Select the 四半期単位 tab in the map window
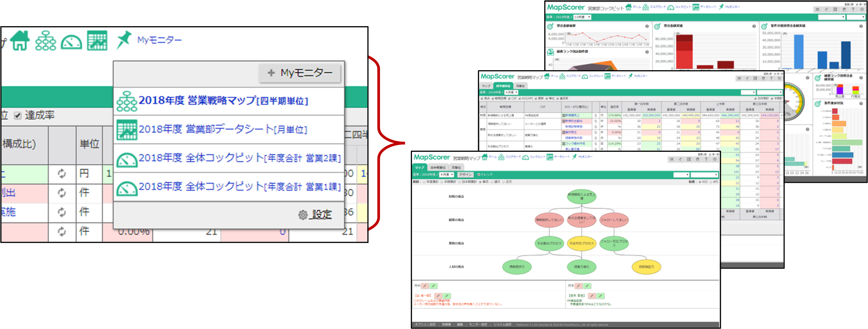 pyautogui.click(x=438, y=167)
